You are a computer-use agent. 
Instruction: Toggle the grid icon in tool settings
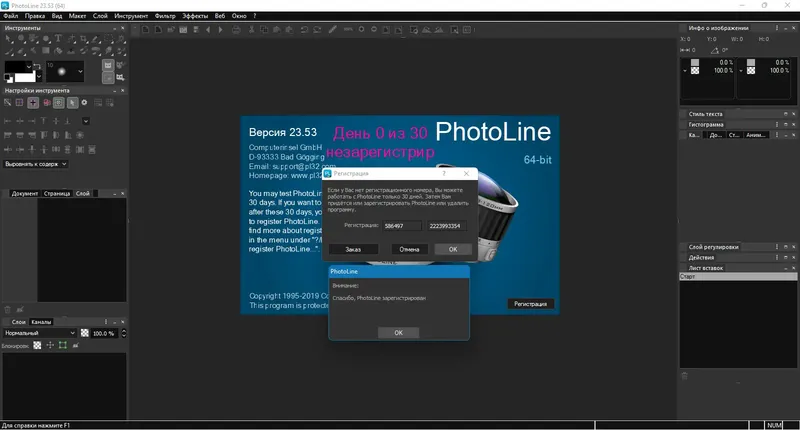pos(19,103)
